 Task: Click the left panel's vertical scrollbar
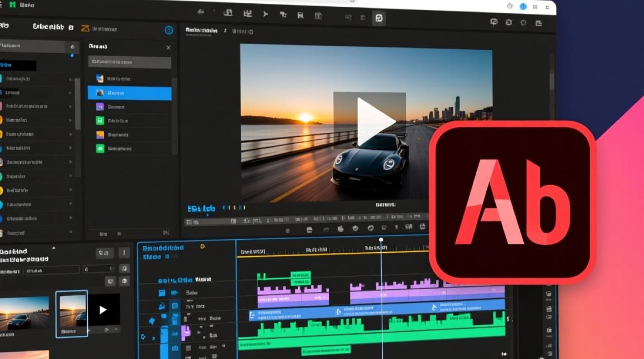pyautogui.click(x=78, y=103)
